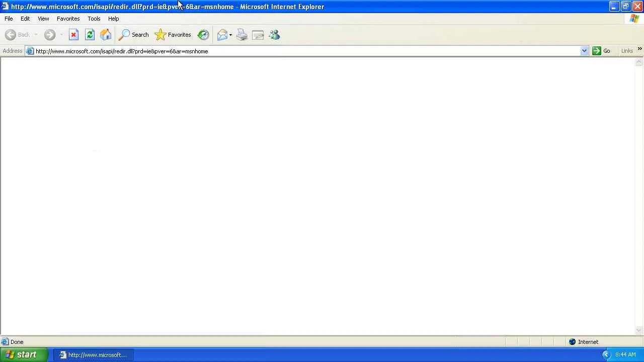Click the Mail envelope icon
This screenshot has height=362, width=644.
(222, 35)
